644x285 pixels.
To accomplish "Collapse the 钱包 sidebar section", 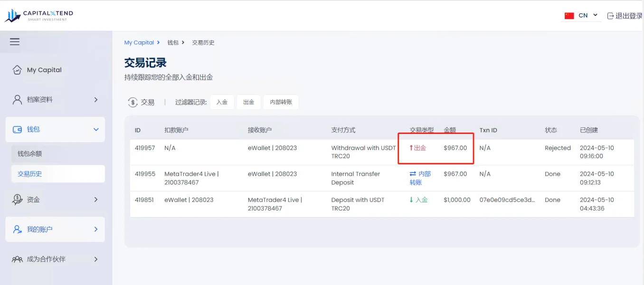I will pyautogui.click(x=96, y=129).
